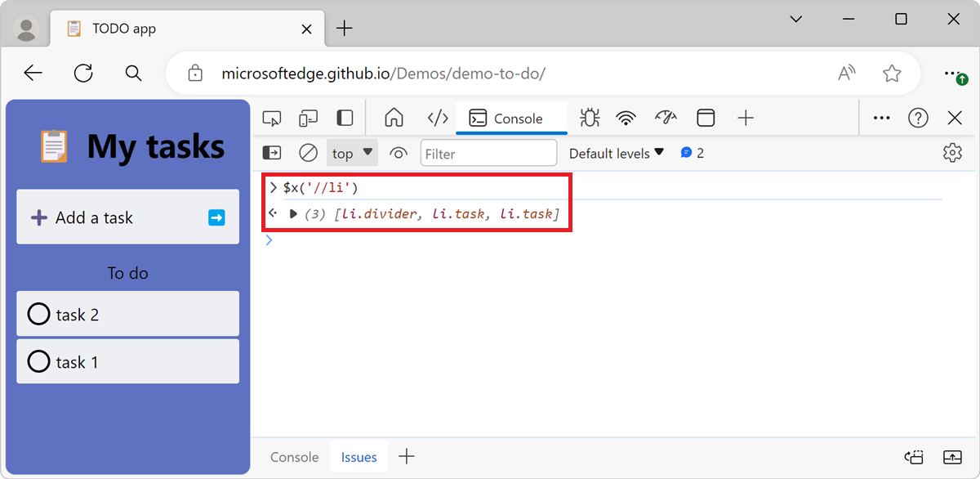Screen dimensions: 980x479
Task: Mark task 1 as complete
Action: coord(38,361)
